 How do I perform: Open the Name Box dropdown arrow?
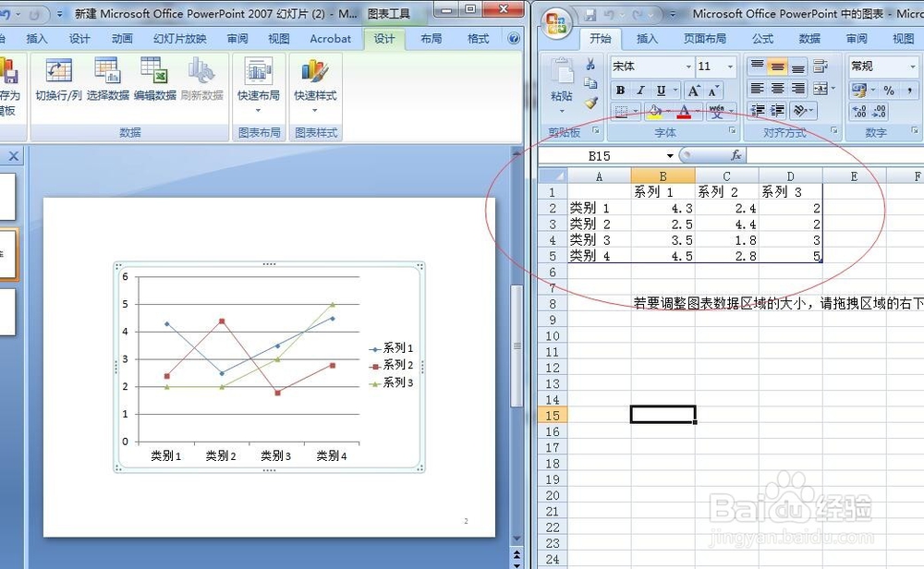(x=669, y=156)
